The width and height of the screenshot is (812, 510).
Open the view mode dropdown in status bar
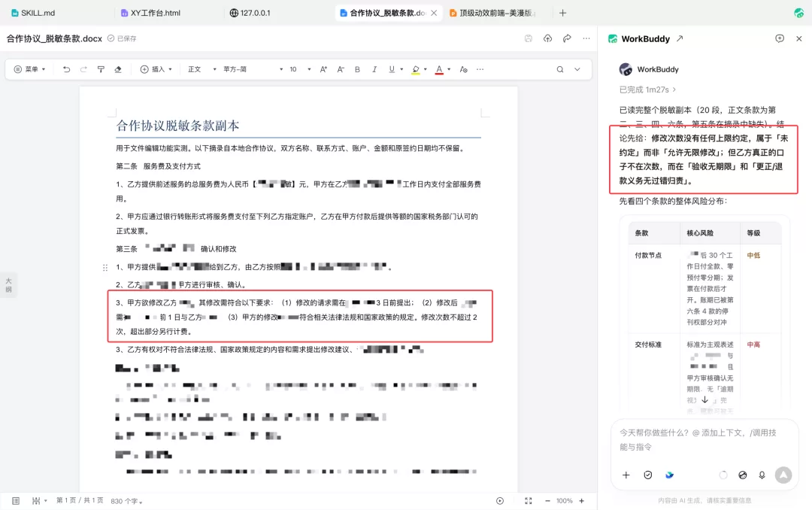pos(39,501)
